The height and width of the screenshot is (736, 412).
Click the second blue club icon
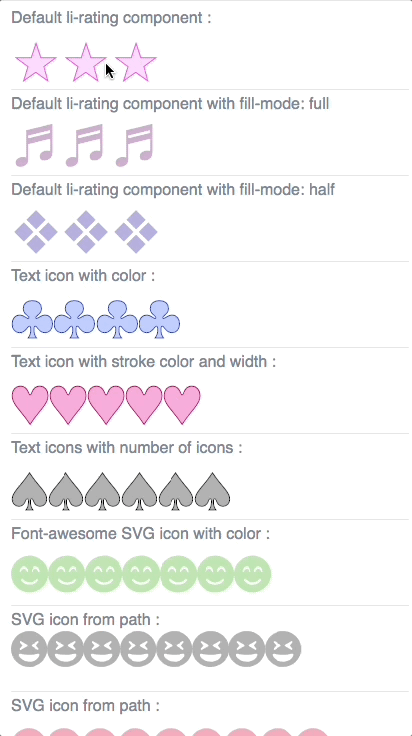point(75,319)
